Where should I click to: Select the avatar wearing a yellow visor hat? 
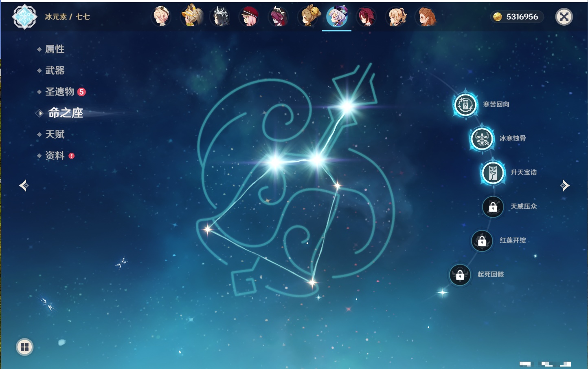192,16
